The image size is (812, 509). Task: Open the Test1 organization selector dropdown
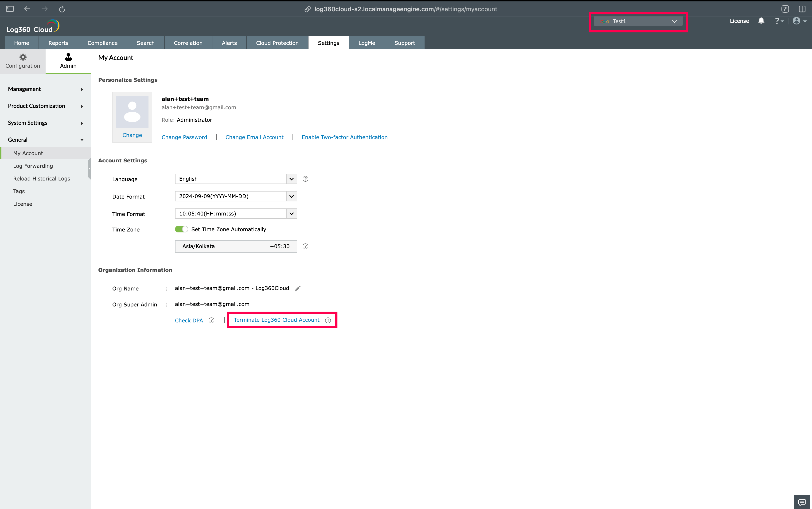(x=638, y=21)
